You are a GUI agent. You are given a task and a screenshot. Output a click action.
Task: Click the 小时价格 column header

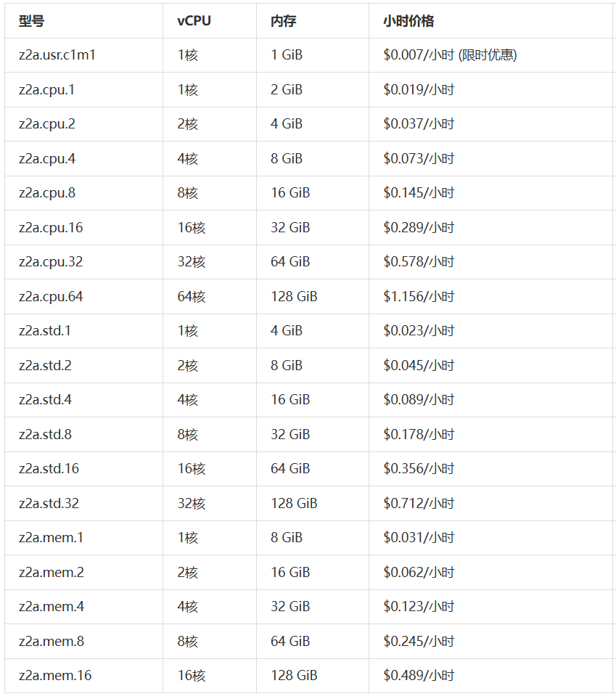tap(408, 21)
